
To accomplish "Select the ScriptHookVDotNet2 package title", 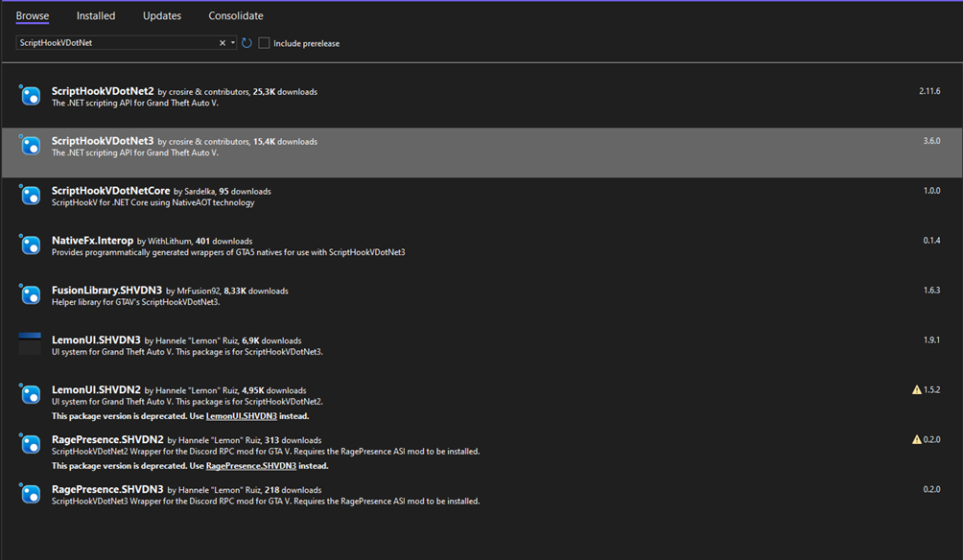I will 103,91.
